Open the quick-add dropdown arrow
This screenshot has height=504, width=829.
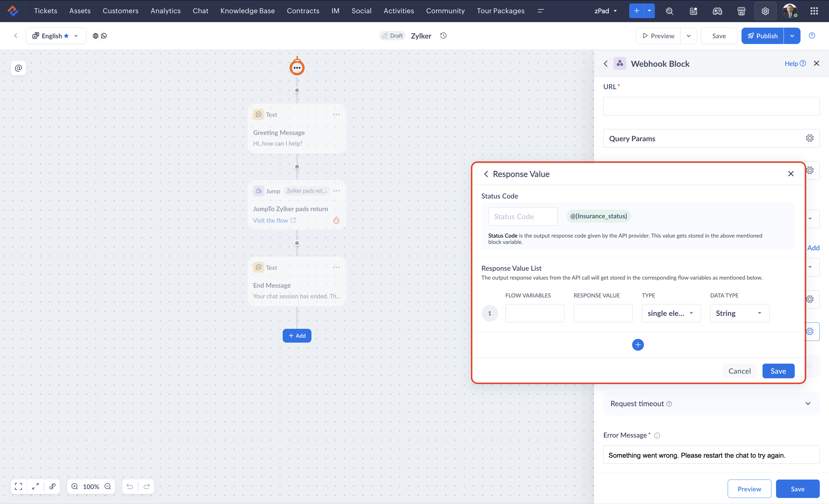pos(649,11)
